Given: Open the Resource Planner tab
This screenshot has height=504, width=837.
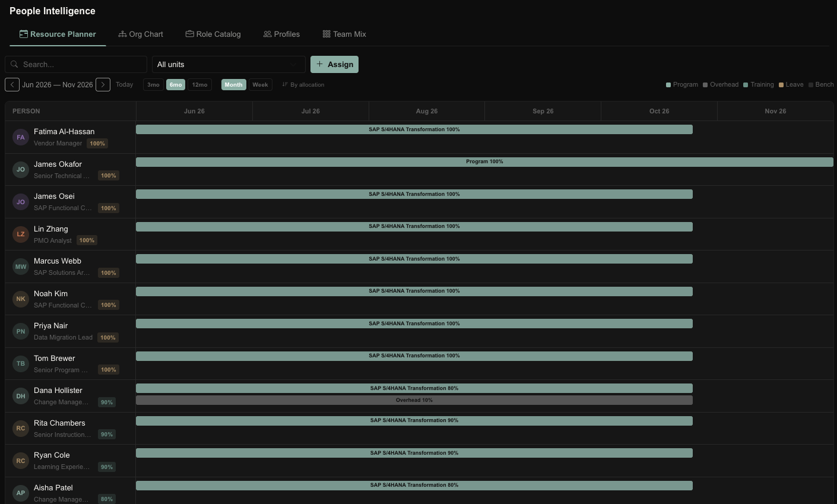Looking at the screenshot, I should click(x=58, y=34).
